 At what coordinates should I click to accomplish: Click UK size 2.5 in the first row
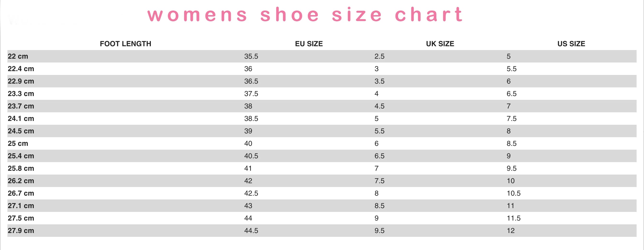(379, 56)
